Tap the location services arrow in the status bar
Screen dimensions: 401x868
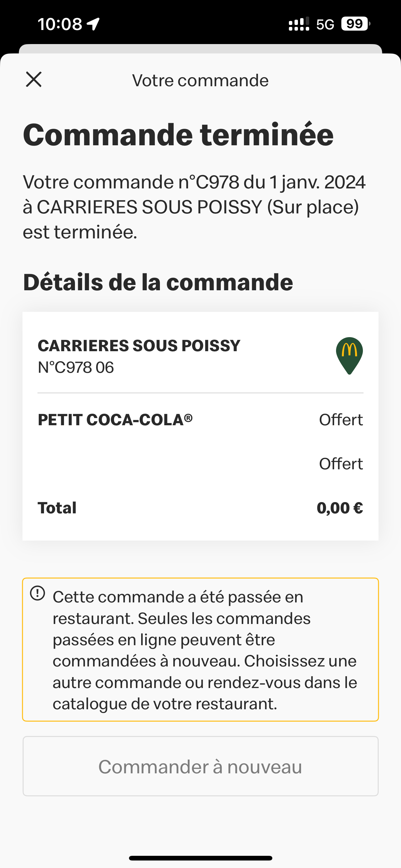[93, 24]
